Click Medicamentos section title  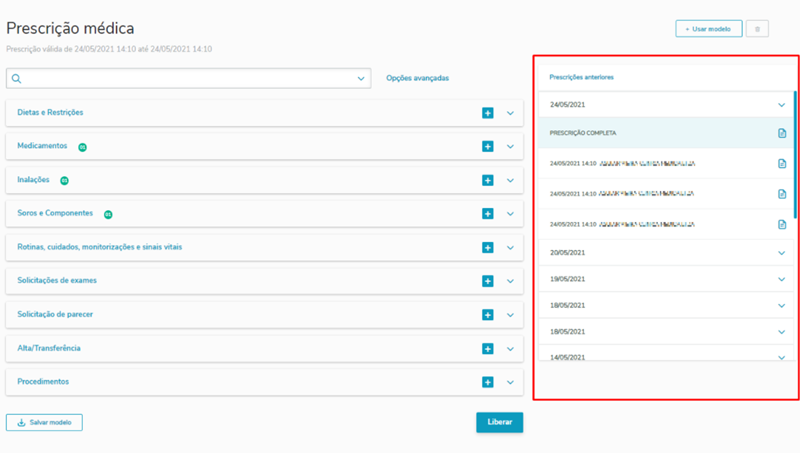42,146
